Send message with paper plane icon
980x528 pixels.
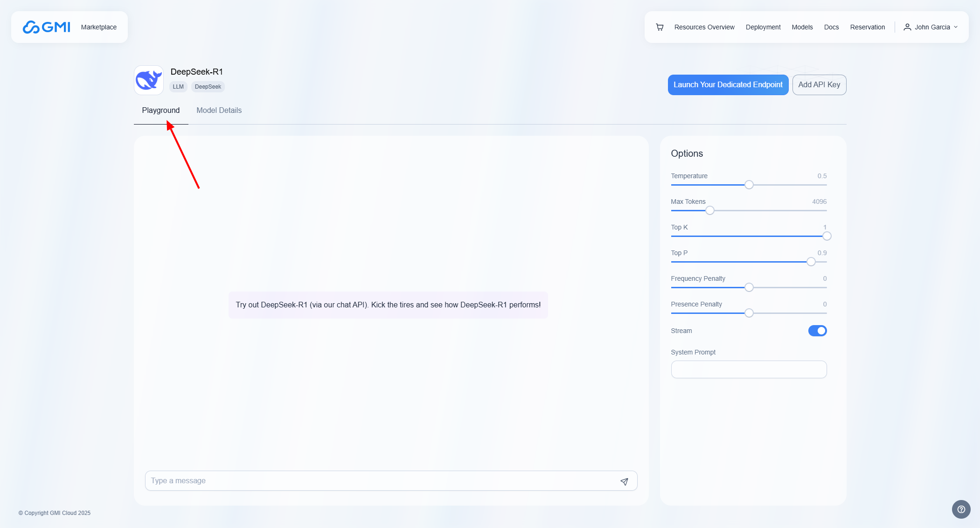624,481
